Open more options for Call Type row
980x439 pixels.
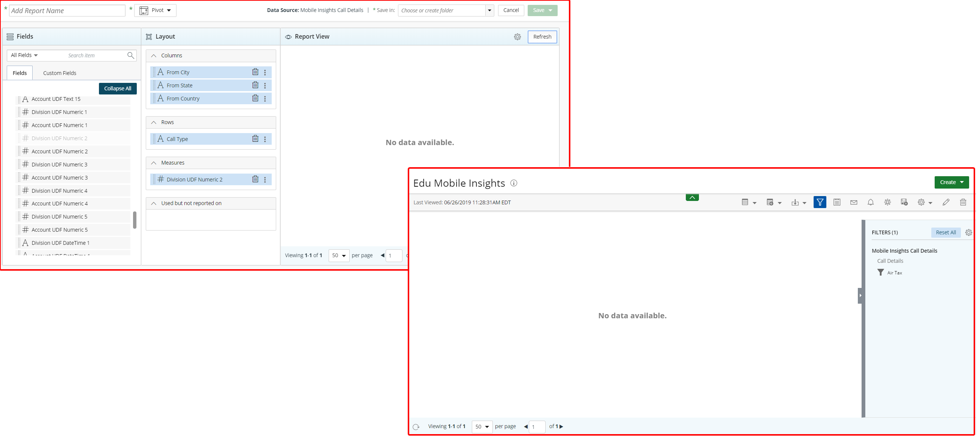pyautogui.click(x=265, y=139)
